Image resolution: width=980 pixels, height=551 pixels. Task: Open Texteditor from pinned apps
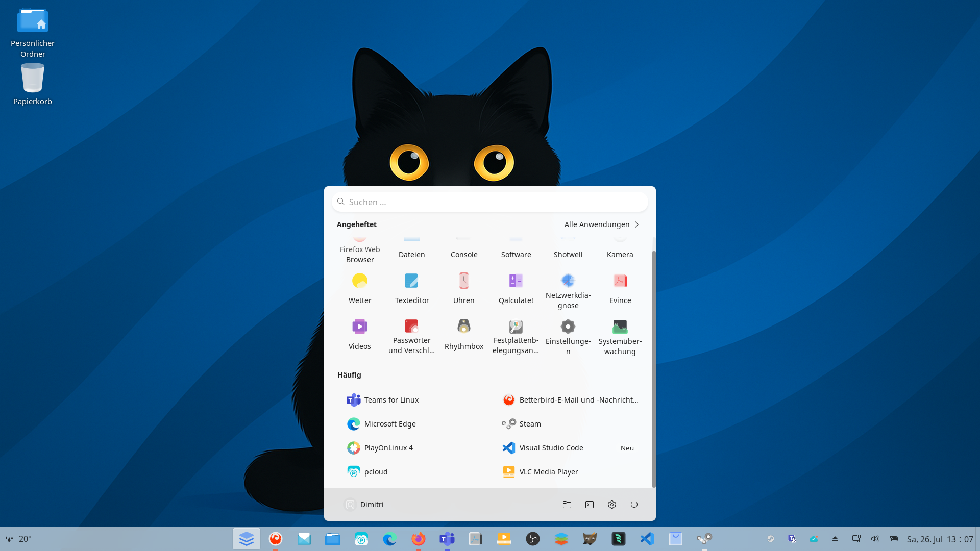click(412, 289)
